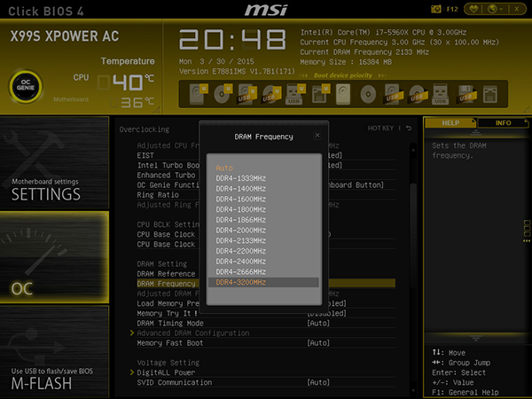The image size is (532, 399).
Task: Click the [Auto] value of Memory Fast Boot
Action: pos(318,343)
